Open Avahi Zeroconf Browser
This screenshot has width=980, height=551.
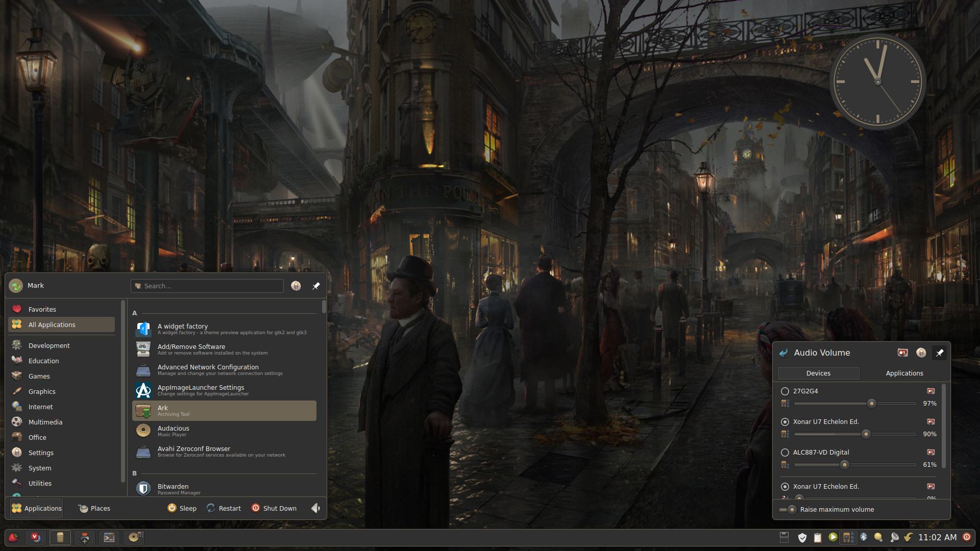tap(224, 452)
